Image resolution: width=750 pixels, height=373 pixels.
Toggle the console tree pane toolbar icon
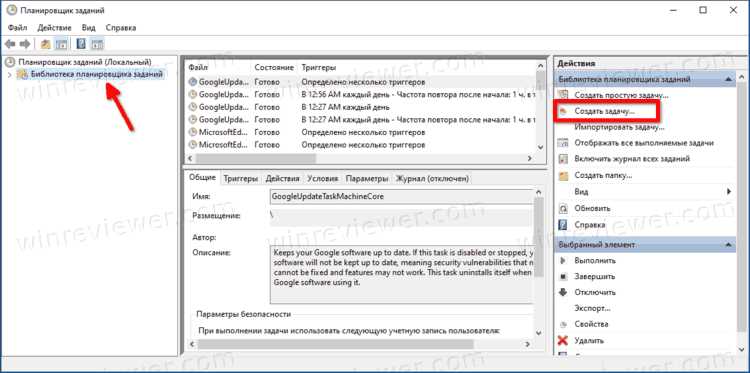[61, 44]
